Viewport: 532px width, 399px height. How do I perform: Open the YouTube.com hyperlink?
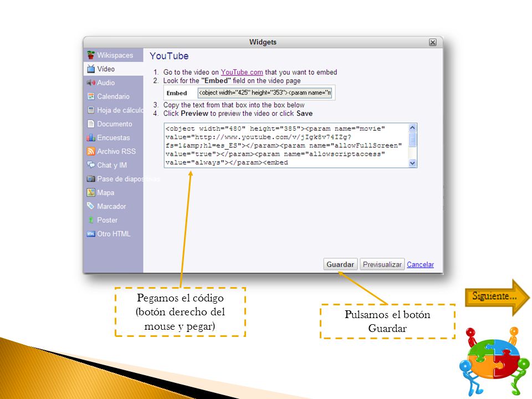(x=242, y=72)
